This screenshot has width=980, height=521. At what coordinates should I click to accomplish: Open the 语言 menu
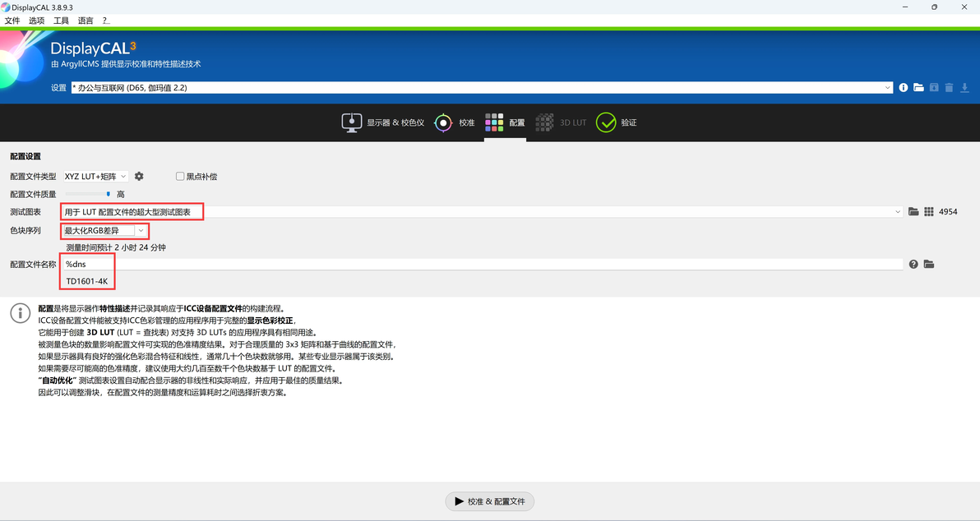pos(86,21)
